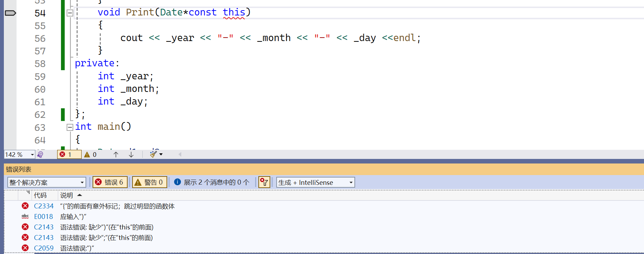Go to previous issue using up arrow
Viewport: 644px width, 254px height.
tap(116, 154)
